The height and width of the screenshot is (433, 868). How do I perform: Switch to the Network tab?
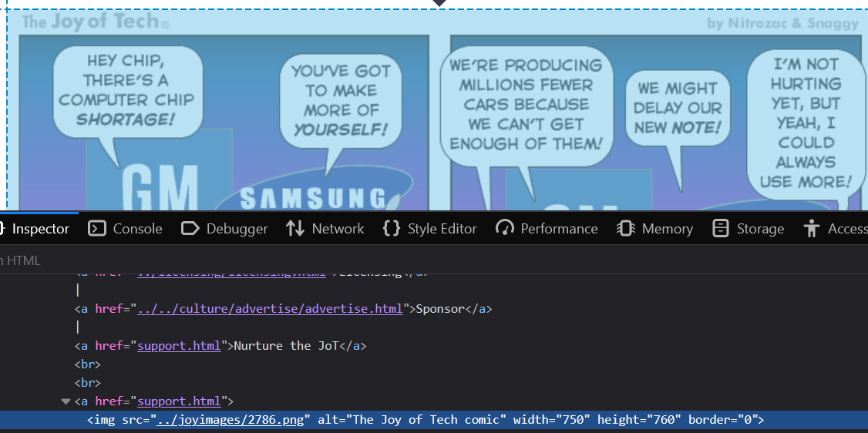click(x=325, y=228)
